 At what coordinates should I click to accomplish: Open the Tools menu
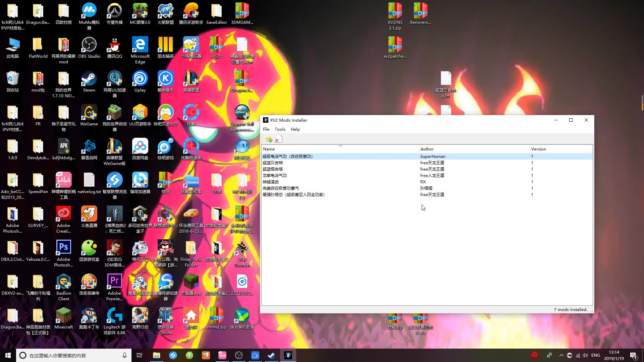280,129
